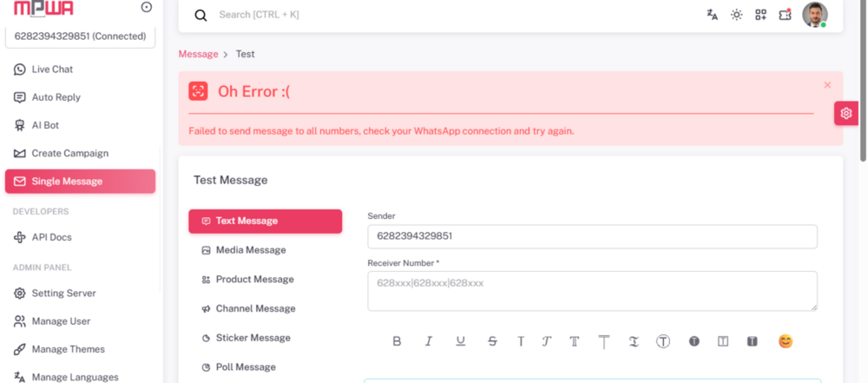
Task: Open the emoji picker
Action: click(786, 341)
